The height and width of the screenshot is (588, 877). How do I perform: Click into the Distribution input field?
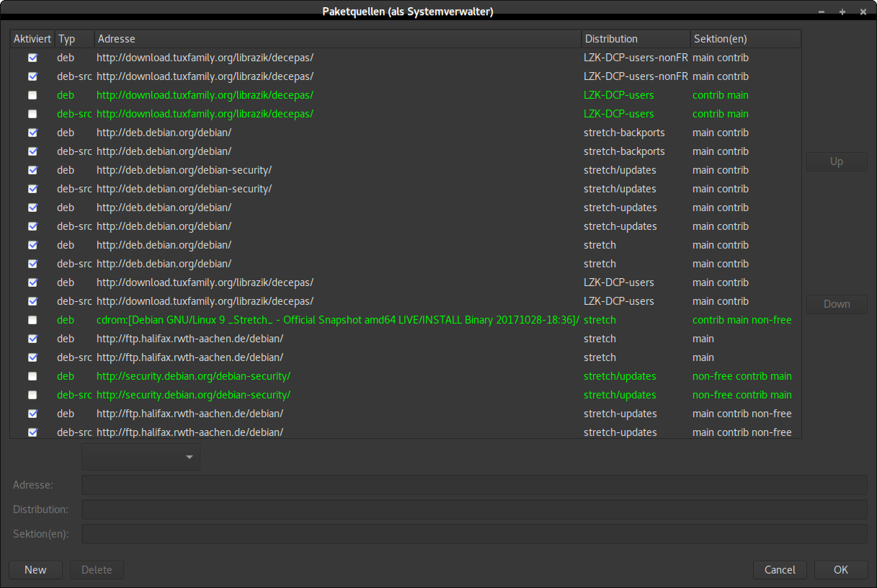(x=474, y=509)
